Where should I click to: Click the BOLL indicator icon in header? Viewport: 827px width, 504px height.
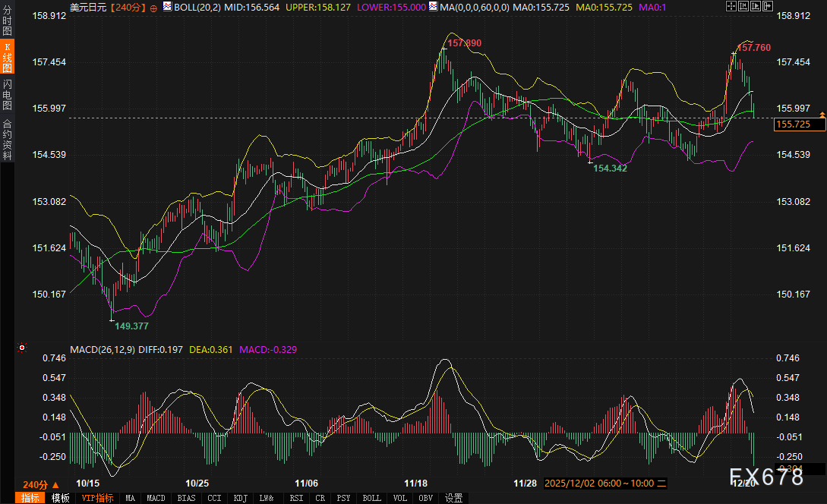pos(167,7)
